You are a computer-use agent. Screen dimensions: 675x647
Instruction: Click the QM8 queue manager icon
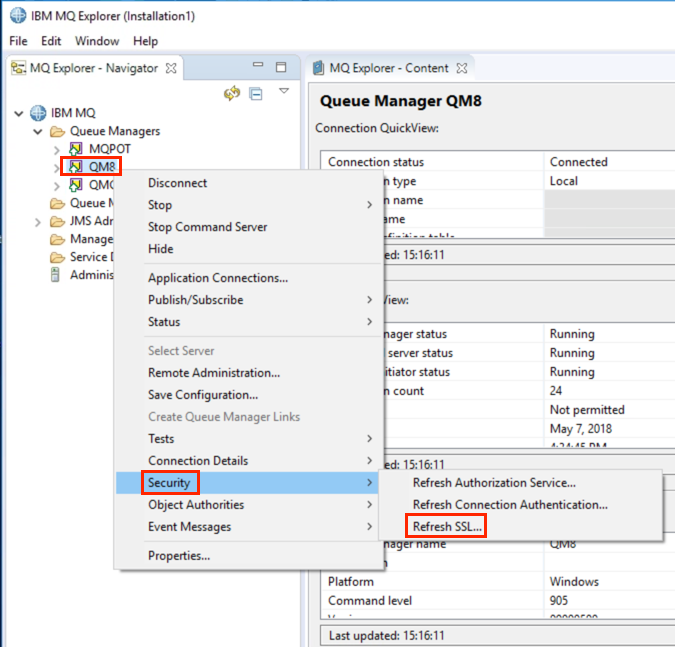point(76,167)
